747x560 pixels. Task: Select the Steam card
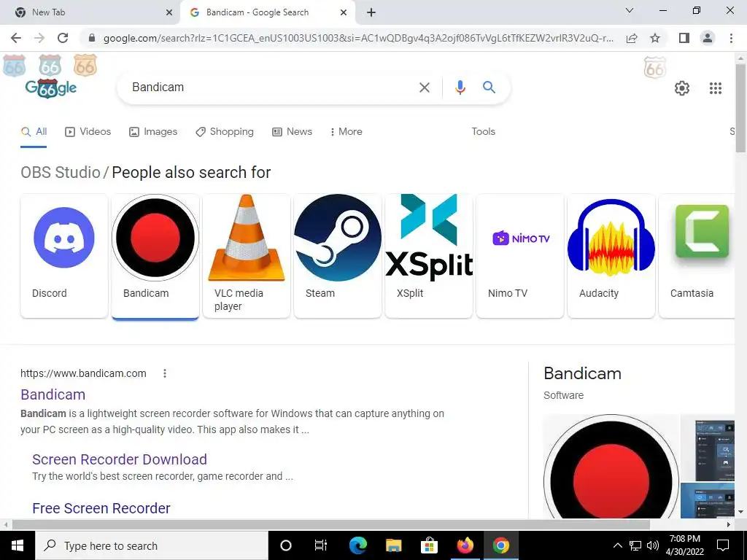pyautogui.click(x=338, y=256)
